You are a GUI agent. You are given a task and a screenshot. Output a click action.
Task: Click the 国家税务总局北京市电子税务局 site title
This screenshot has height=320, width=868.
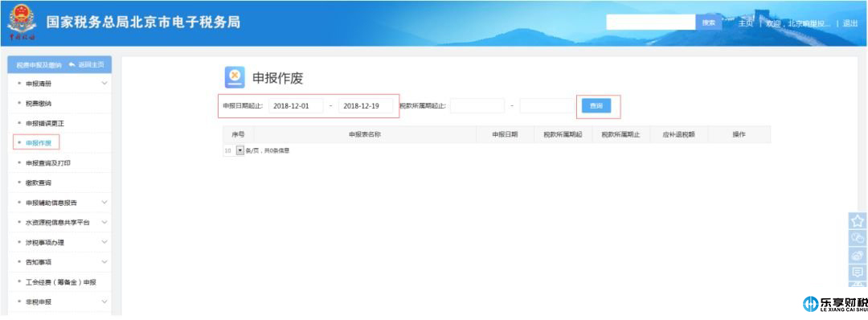pos(143,23)
